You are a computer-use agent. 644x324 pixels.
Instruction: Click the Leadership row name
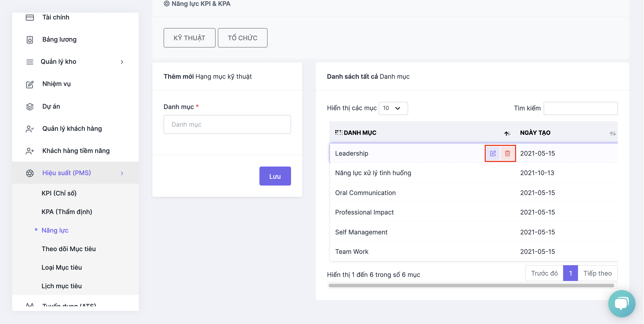click(x=352, y=153)
